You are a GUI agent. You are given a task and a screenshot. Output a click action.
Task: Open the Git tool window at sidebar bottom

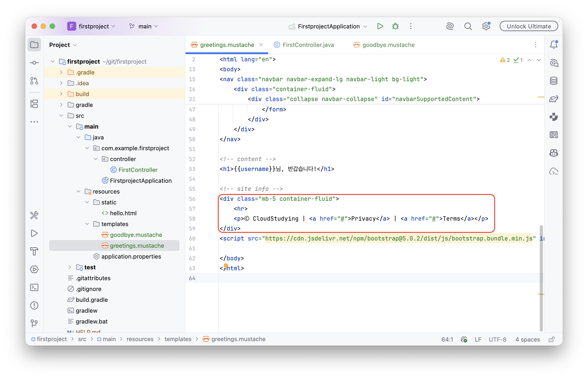[x=34, y=323]
